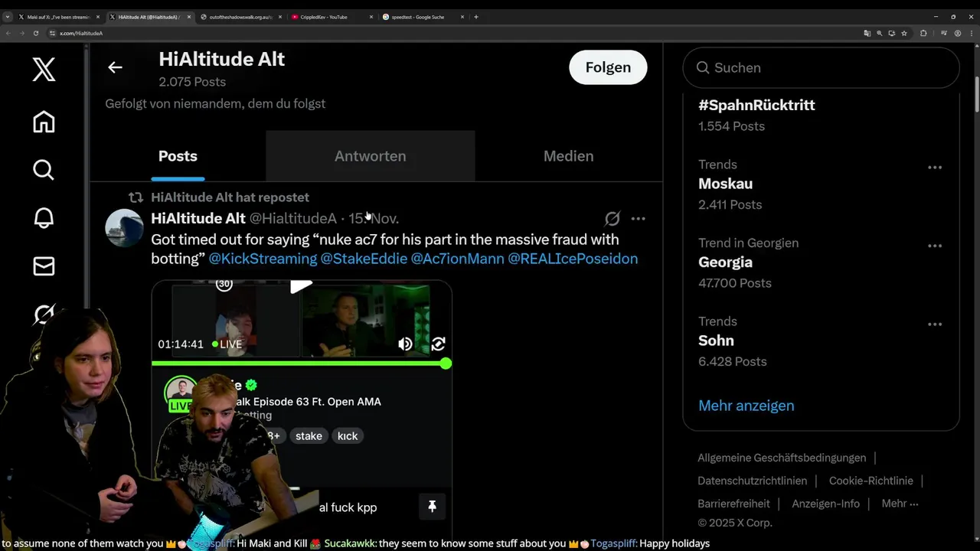Click the zoom magnifier icon in address bar

(880, 33)
